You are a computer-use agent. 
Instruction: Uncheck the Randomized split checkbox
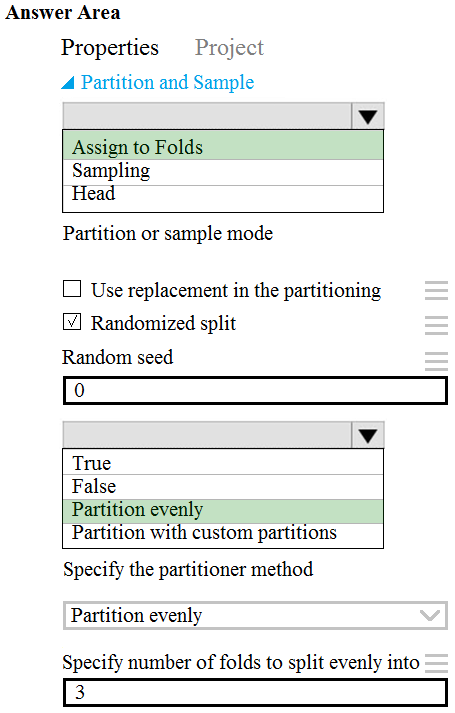tap(72, 322)
